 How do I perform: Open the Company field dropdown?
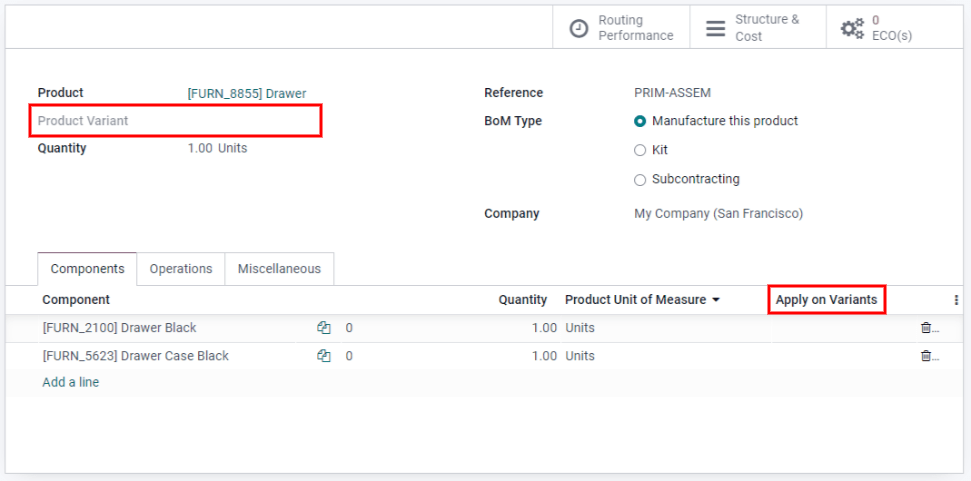(718, 214)
